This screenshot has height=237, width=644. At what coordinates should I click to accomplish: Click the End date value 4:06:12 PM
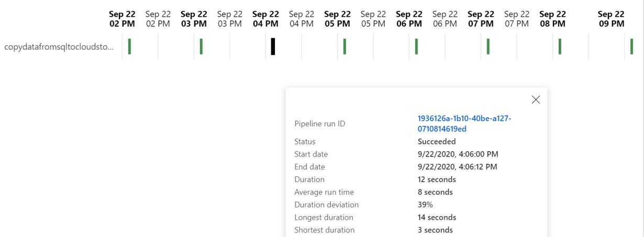point(457,167)
